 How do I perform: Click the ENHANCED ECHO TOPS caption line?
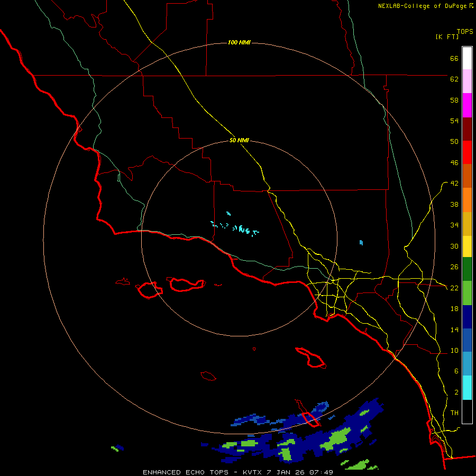coord(238,472)
